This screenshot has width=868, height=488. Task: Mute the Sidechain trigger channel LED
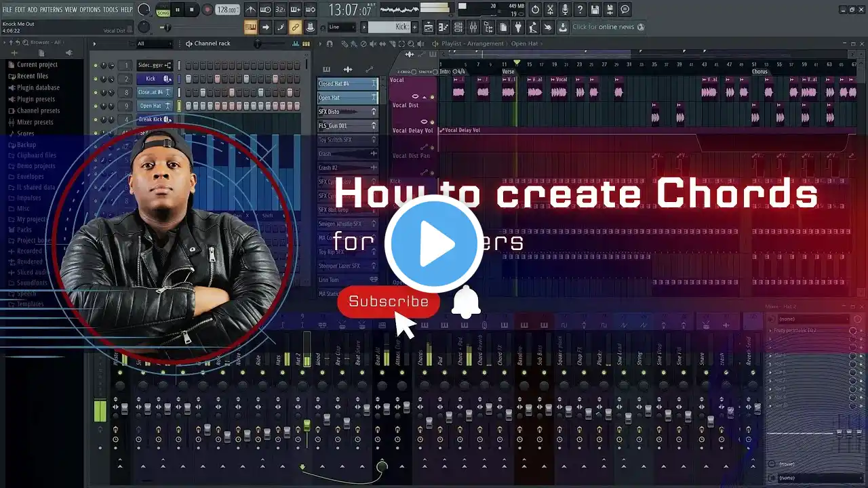95,65
